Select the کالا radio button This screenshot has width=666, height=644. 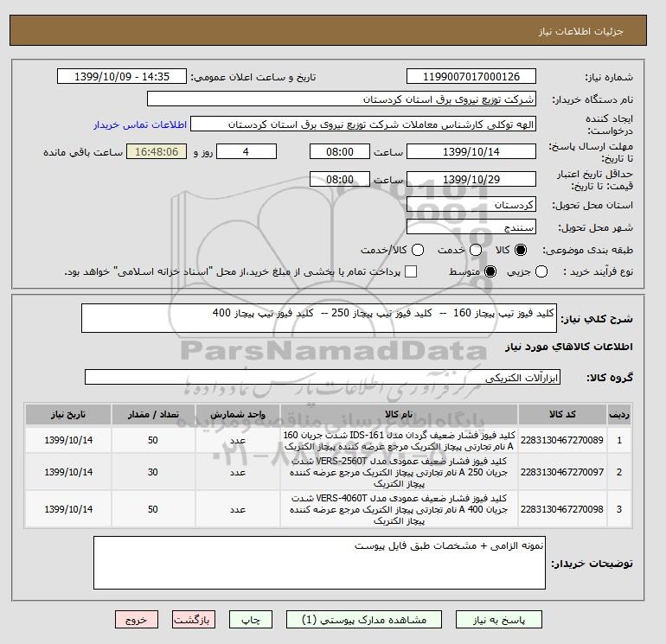click(x=521, y=250)
